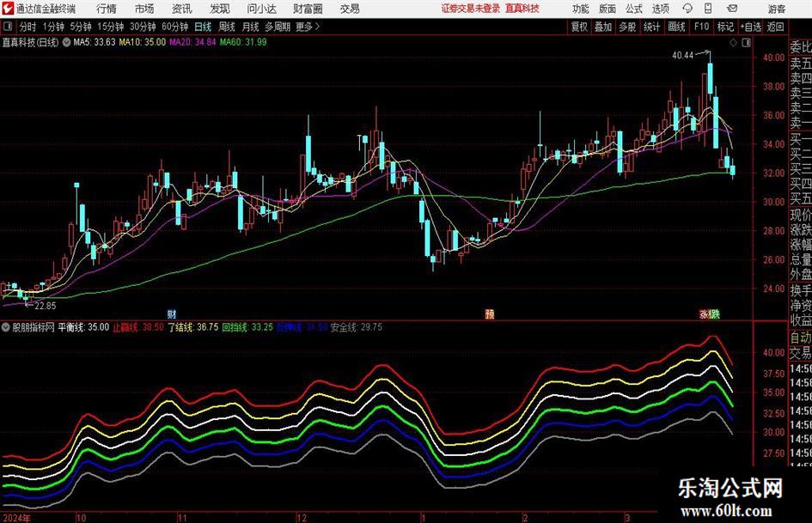Switch to 分时 intraday tab
Viewport: 812px width, 523px height.
click(x=28, y=27)
